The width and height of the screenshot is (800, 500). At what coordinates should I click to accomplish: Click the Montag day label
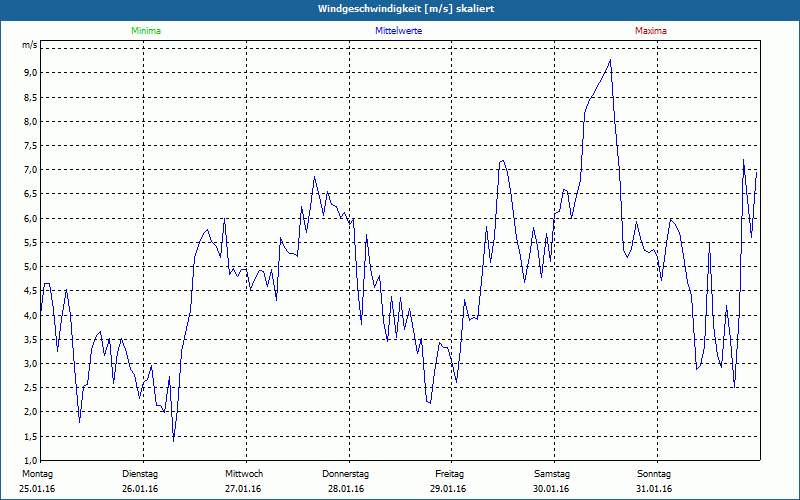point(37,474)
